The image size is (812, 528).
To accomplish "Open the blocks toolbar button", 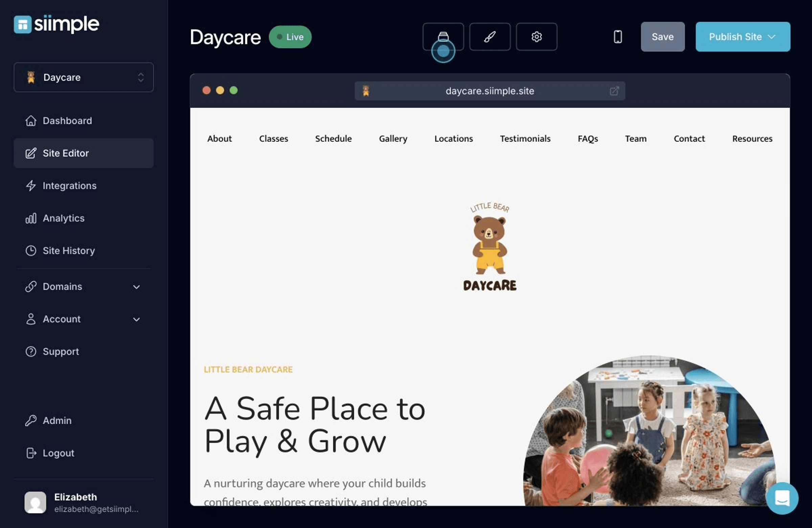I will pos(443,37).
